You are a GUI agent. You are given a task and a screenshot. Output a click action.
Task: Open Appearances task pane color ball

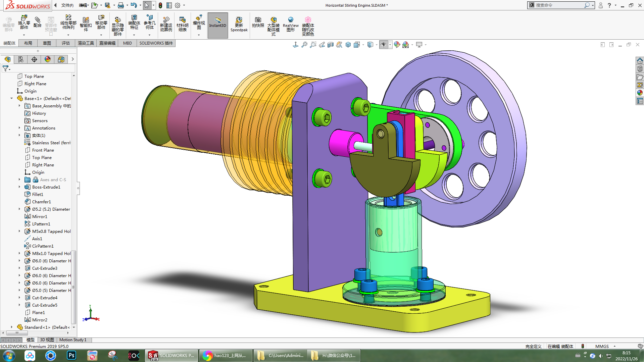[640, 93]
